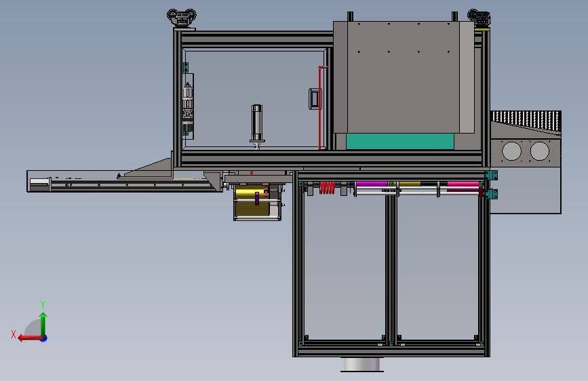Select the cylindrical foot at the frame bottom

coord(362,364)
